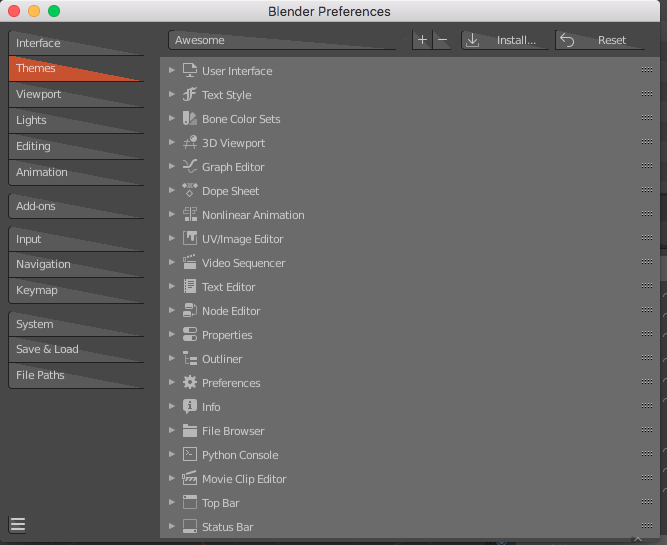
Task: Click the 3D Viewport icon
Action: [190, 143]
